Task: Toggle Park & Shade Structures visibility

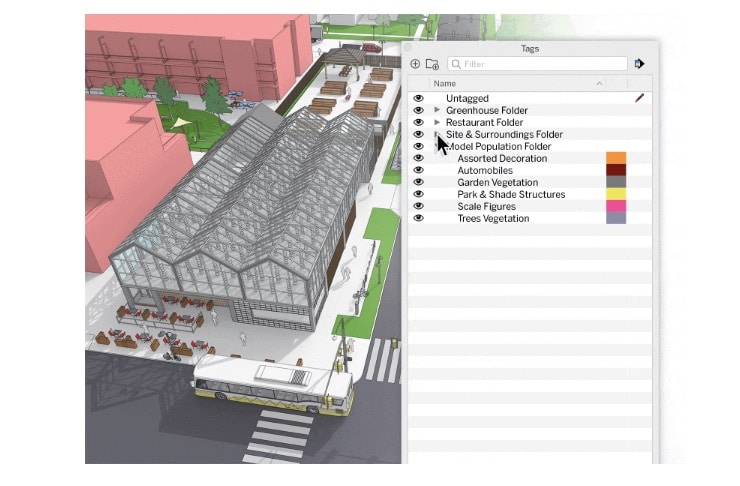Action: click(x=418, y=194)
